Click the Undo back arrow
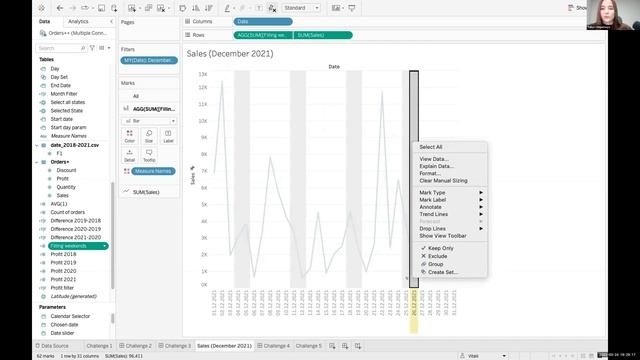 coord(60,8)
